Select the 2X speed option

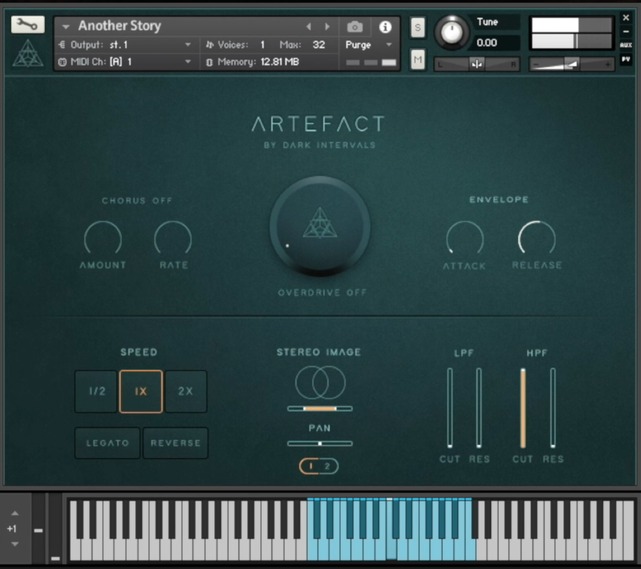coord(185,392)
